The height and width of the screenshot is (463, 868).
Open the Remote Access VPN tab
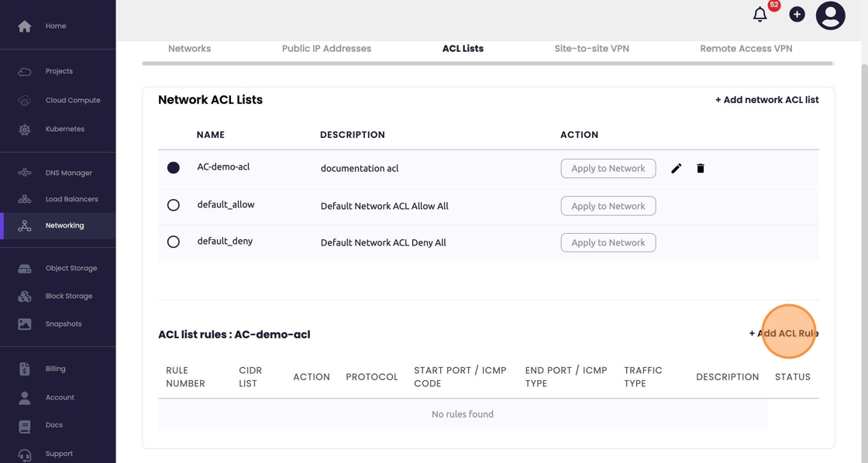pyautogui.click(x=746, y=48)
